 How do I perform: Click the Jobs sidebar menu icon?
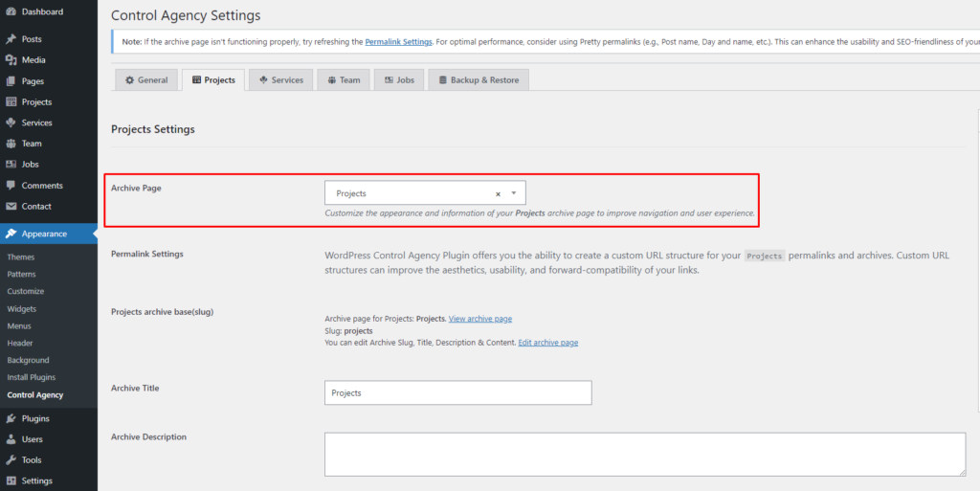coord(11,165)
